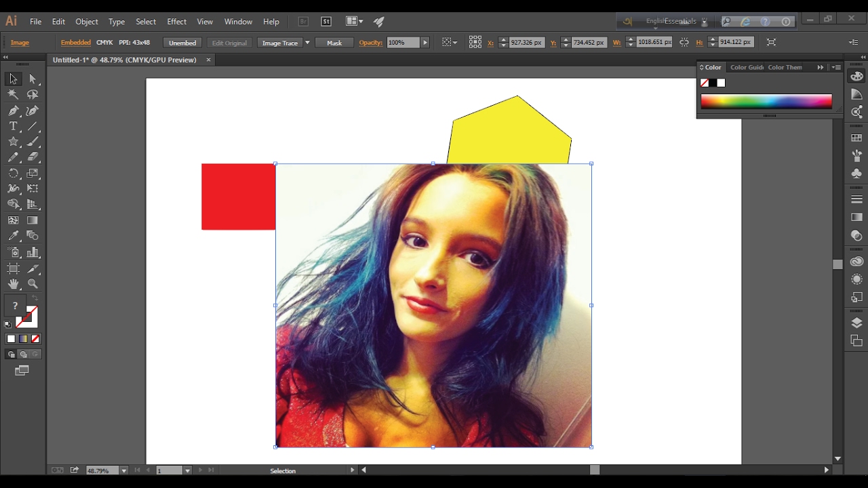Viewport: 868px width, 488px height.
Task: Open the zoom level dropdown
Action: [x=123, y=470]
